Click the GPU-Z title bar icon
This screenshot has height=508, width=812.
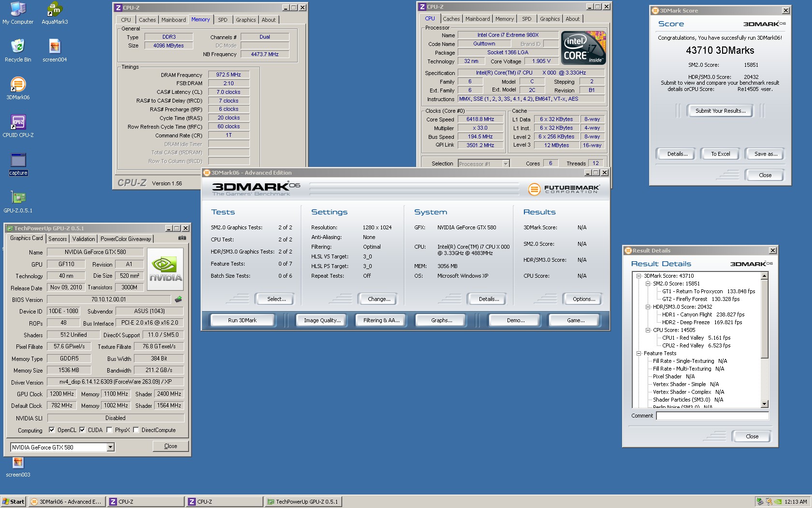pyautogui.click(x=9, y=228)
